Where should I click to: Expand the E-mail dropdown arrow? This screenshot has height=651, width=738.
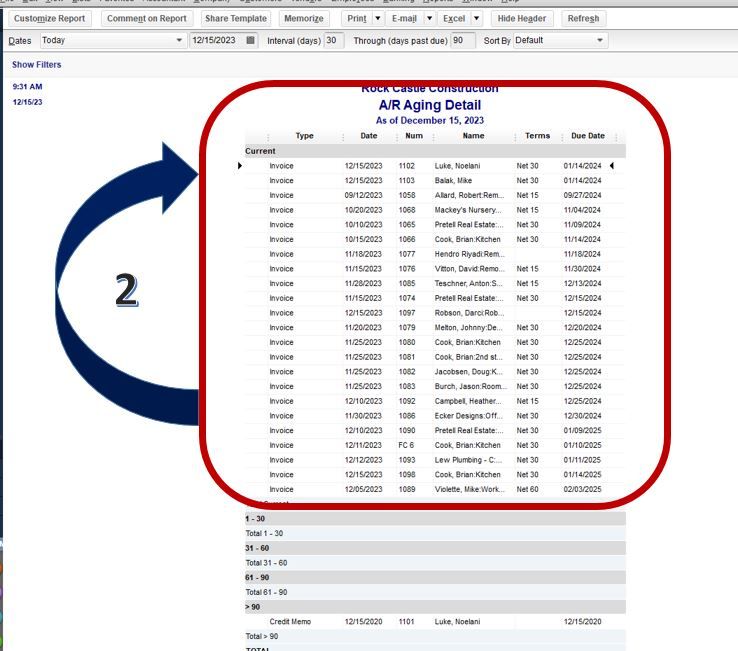(429, 18)
